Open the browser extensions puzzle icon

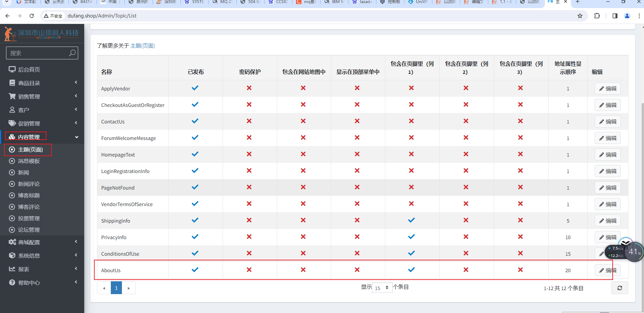pyautogui.click(x=597, y=16)
